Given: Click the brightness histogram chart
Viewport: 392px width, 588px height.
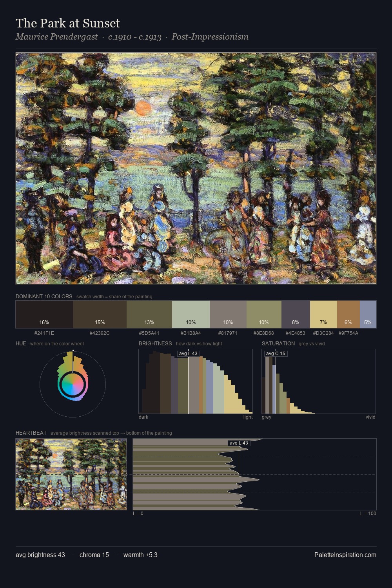Looking at the screenshot, I should coord(196,381).
